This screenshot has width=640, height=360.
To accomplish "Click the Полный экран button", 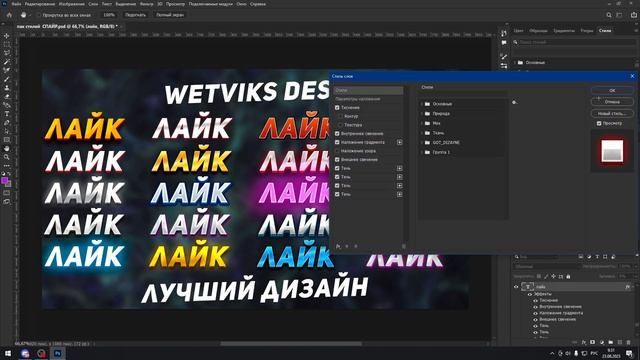I will (x=170, y=15).
